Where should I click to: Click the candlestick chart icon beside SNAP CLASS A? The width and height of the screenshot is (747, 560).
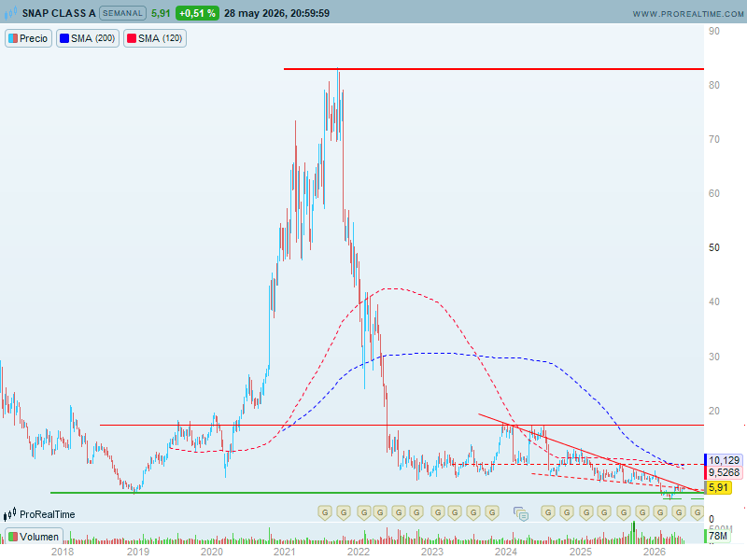pyautogui.click(x=10, y=13)
